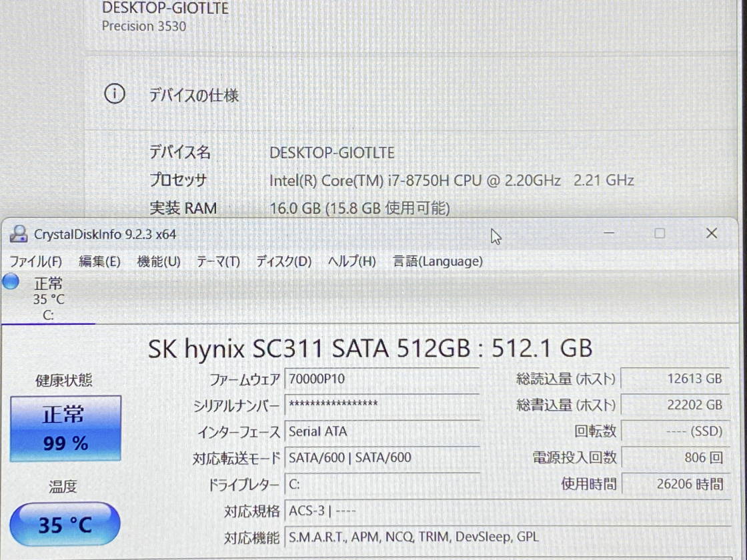
Task: Click the 対応転送モード label
Action: coord(236,458)
